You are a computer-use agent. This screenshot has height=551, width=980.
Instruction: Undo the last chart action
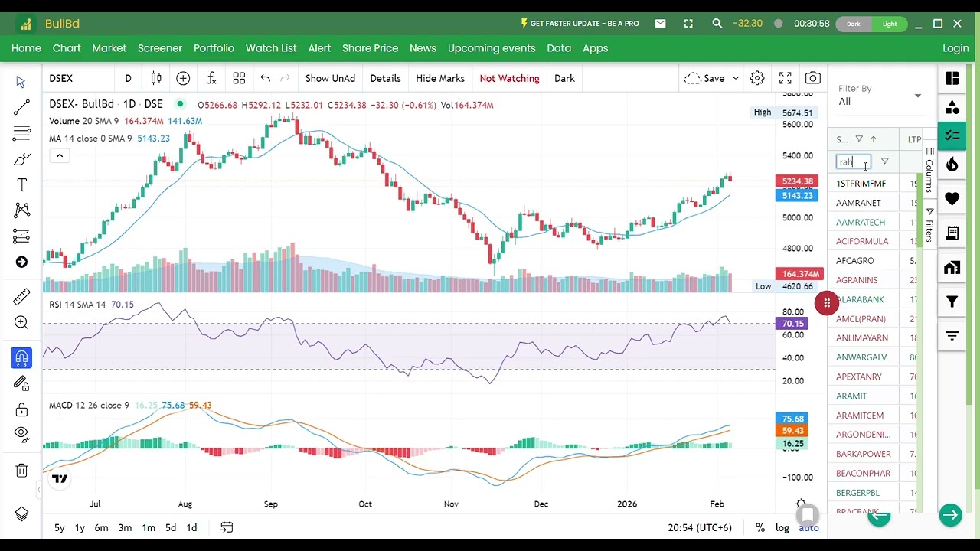coord(265,78)
